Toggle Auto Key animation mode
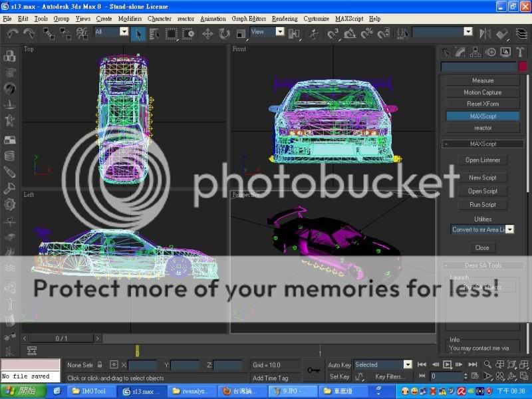This screenshot has width=532, height=399. [x=339, y=364]
